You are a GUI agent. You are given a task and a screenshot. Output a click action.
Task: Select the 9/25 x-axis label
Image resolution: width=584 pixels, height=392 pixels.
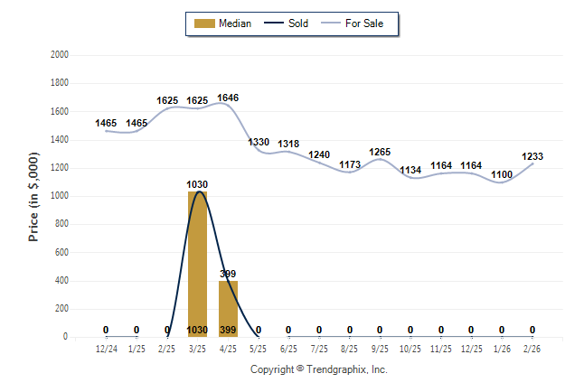pos(380,348)
